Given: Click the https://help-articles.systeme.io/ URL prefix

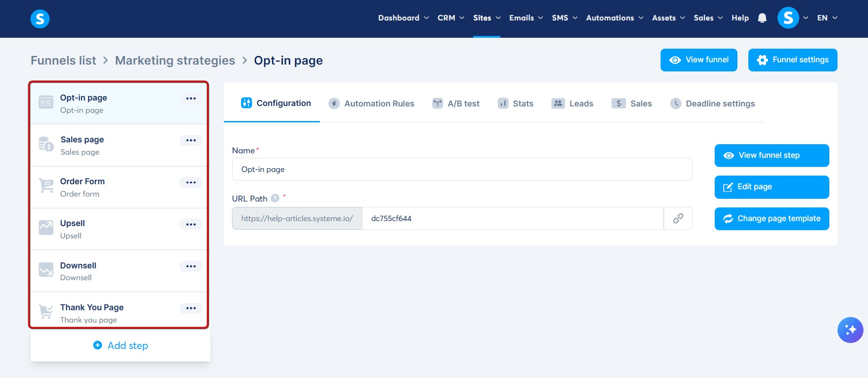Looking at the screenshot, I should [x=297, y=218].
